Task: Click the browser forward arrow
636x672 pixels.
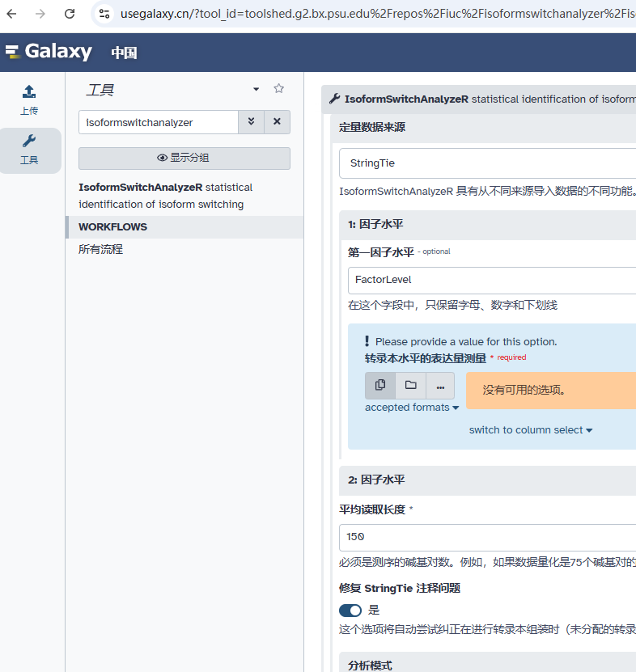Action: point(40,14)
